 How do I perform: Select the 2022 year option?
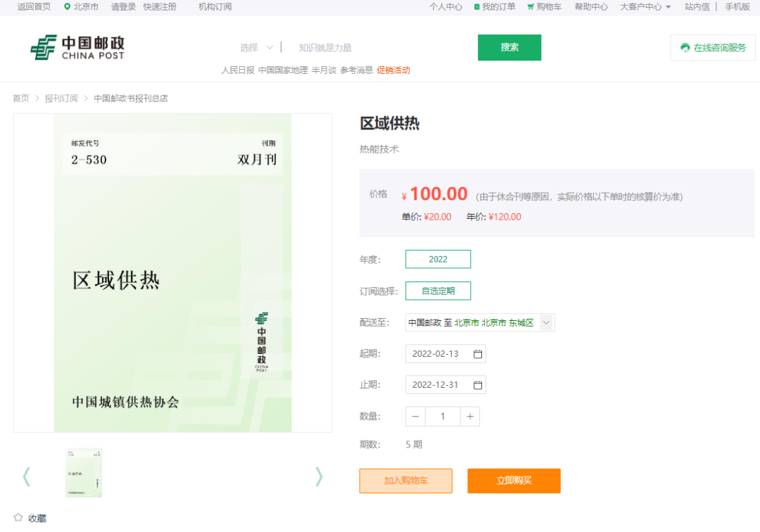click(438, 259)
